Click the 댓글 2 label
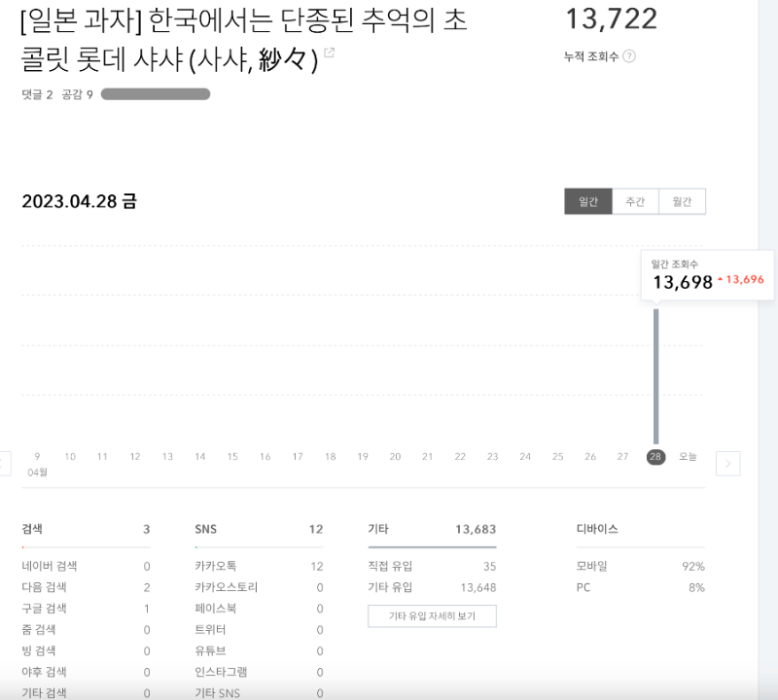778x700 pixels. coord(37,94)
